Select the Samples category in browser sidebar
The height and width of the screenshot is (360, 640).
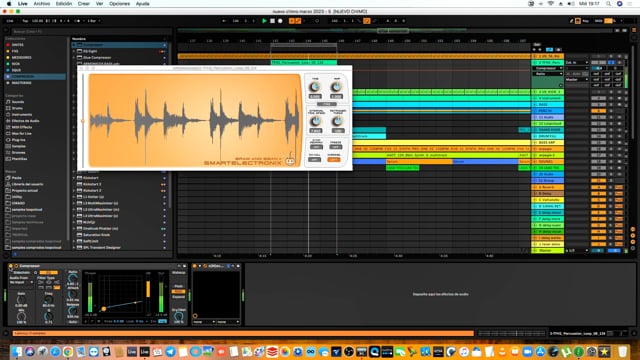18,146
